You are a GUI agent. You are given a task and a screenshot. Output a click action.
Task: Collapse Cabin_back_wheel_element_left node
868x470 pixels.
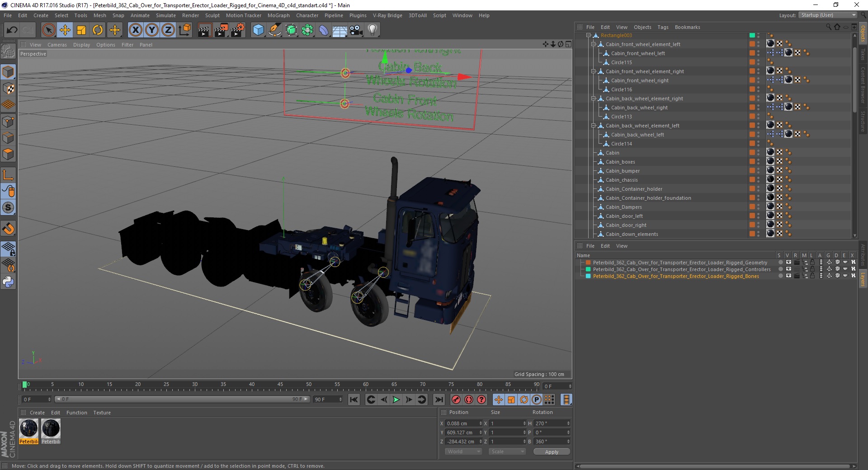tap(594, 126)
